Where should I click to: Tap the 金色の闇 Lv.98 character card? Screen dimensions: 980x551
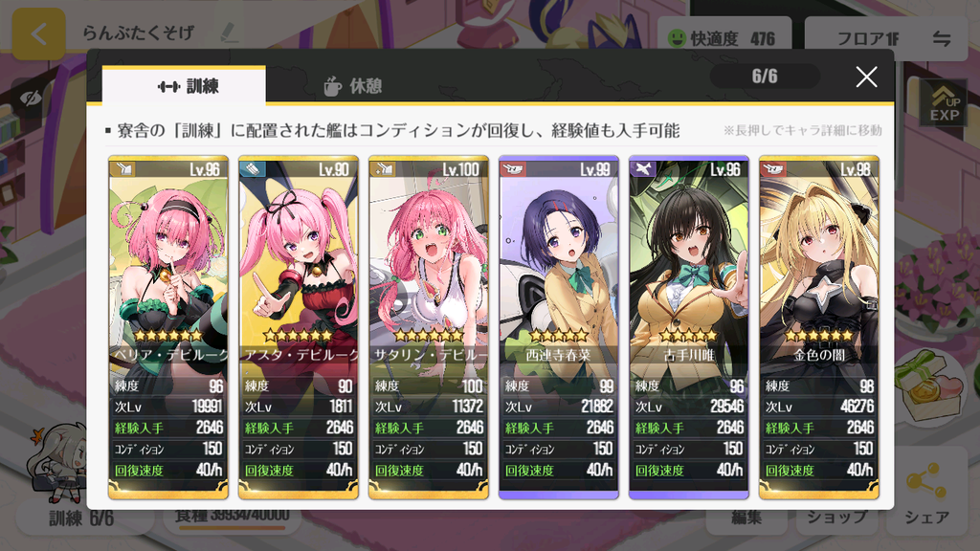(819, 327)
